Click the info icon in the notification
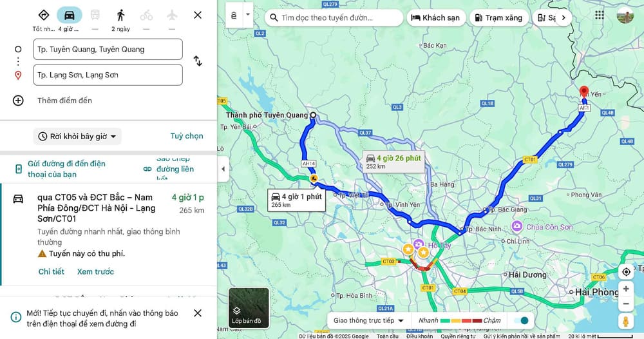 point(15,317)
